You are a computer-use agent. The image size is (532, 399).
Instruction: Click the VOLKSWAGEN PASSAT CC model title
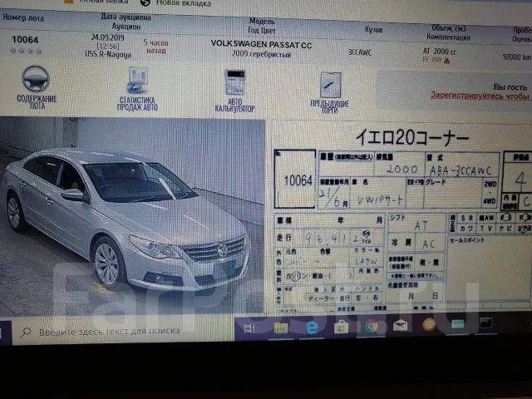pos(261,44)
